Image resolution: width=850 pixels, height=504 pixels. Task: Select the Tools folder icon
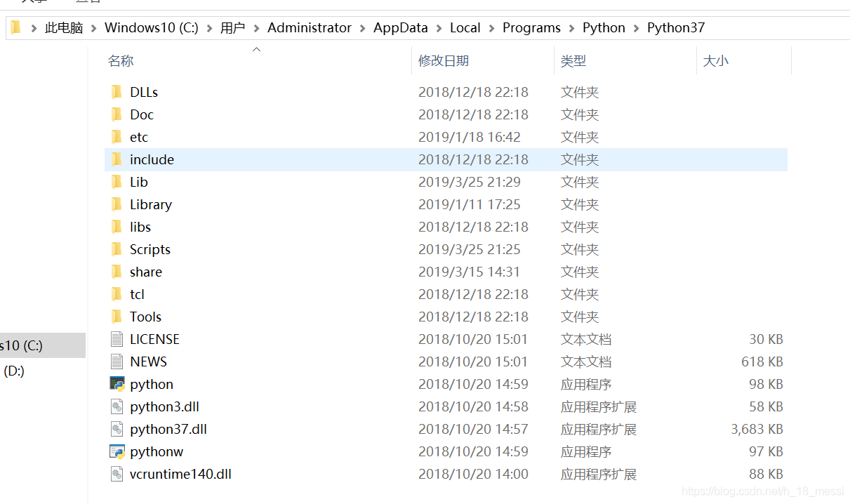coord(117,317)
